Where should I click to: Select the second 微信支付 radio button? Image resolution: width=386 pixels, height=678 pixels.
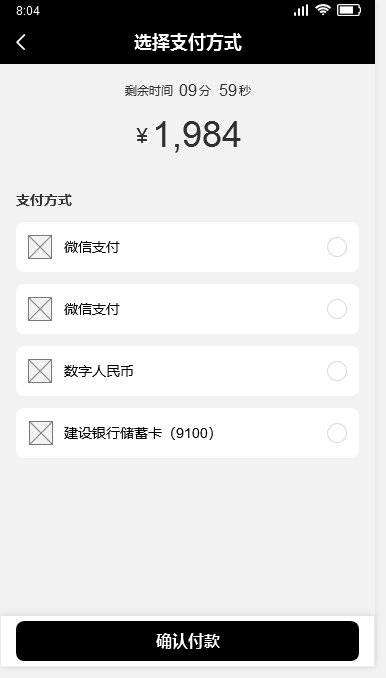[x=337, y=309]
